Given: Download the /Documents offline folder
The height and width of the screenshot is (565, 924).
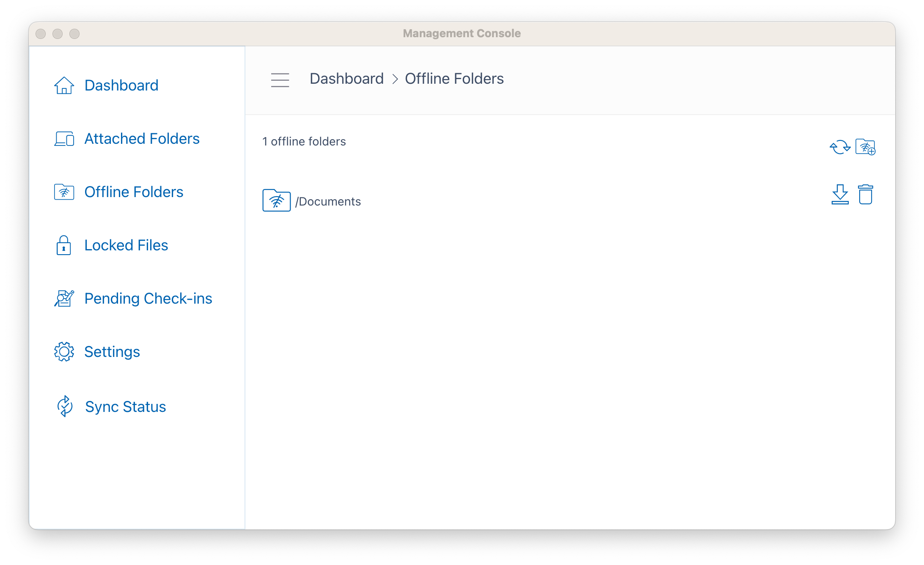Looking at the screenshot, I should tap(840, 195).
